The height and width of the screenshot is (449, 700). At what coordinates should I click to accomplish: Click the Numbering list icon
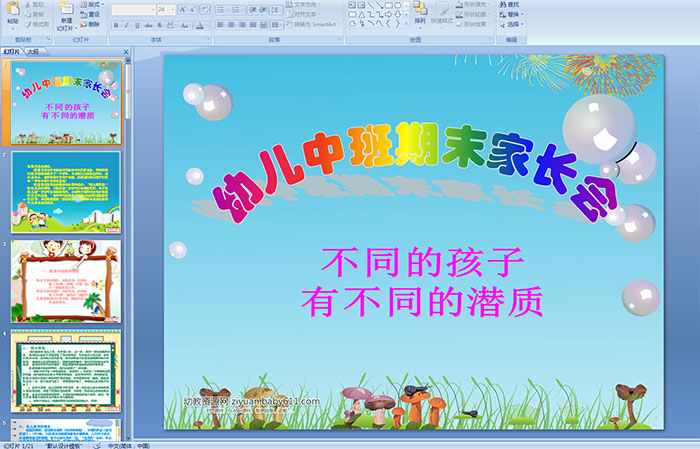coord(237,10)
